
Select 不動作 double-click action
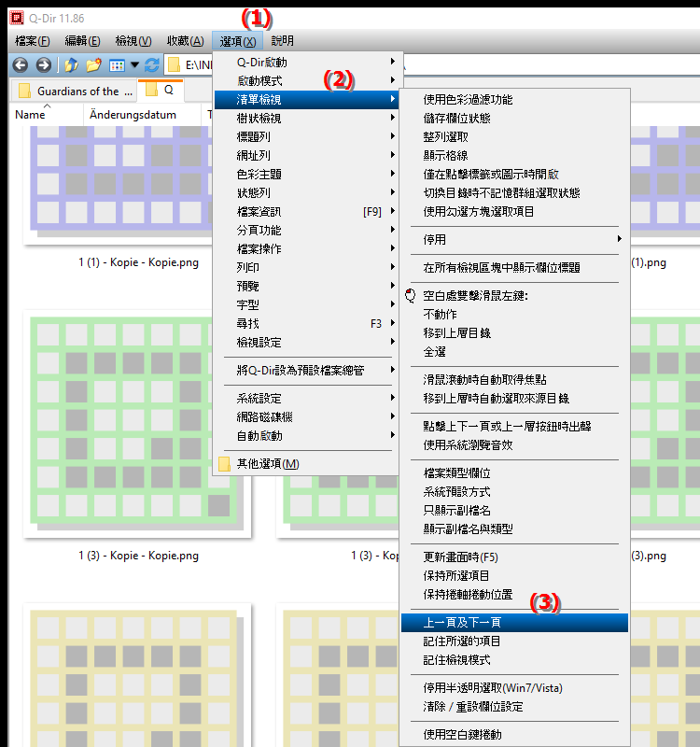(515, 315)
